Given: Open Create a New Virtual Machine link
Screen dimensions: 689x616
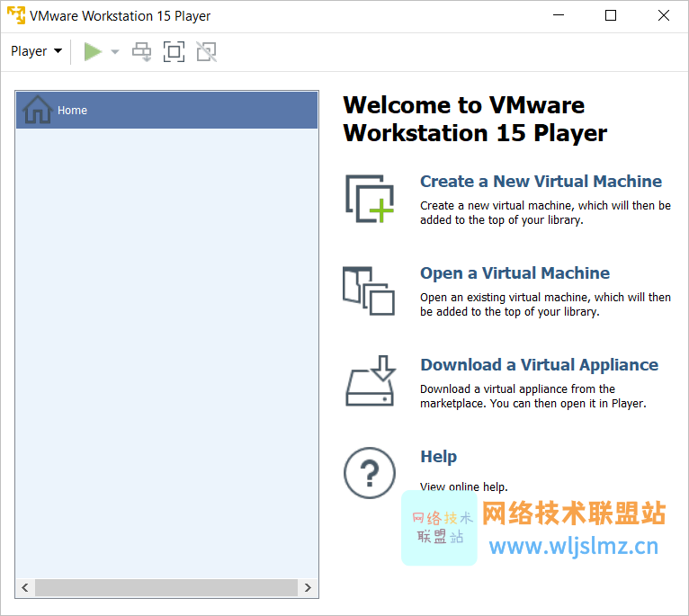Looking at the screenshot, I should pos(541,182).
